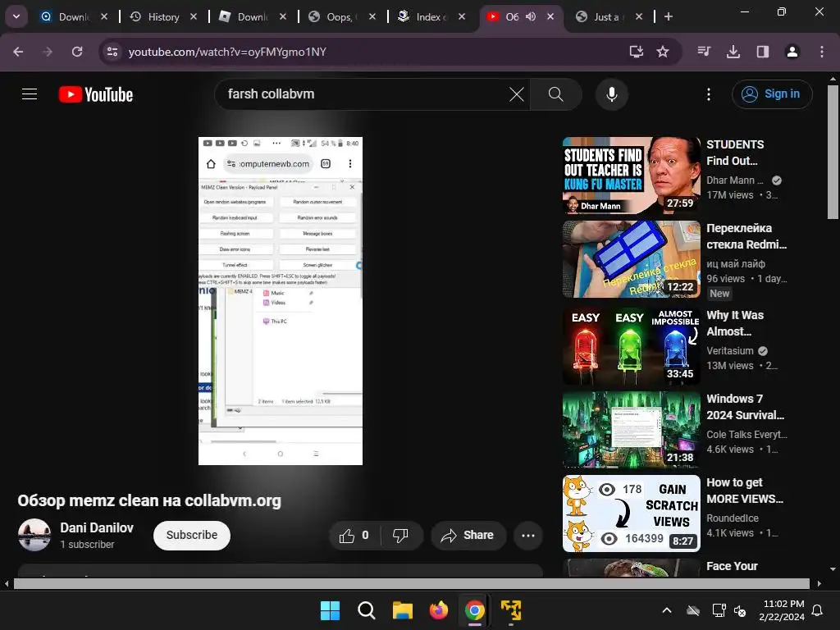840x630 pixels.
Task: Open Dani Danilov channel avatar
Action: coord(34,535)
